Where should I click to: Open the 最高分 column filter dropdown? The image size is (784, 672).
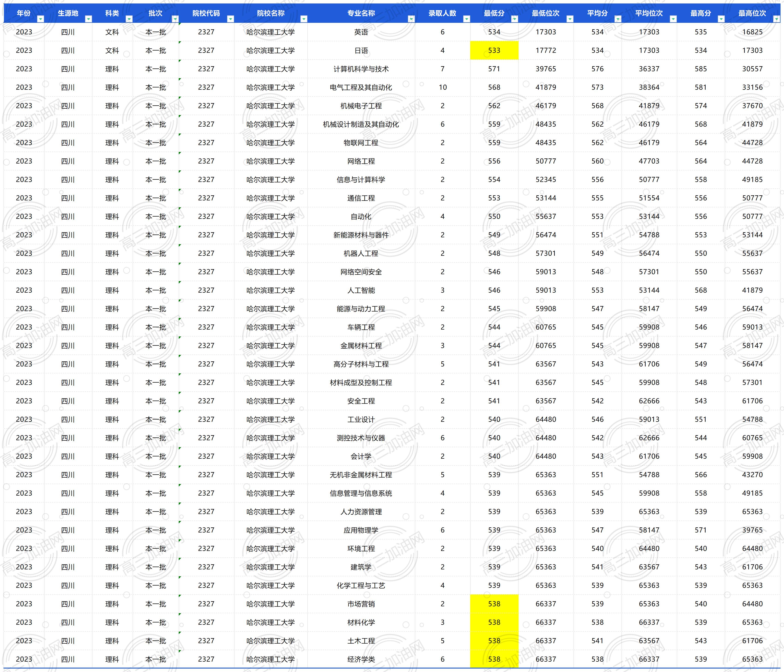[721, 19]
